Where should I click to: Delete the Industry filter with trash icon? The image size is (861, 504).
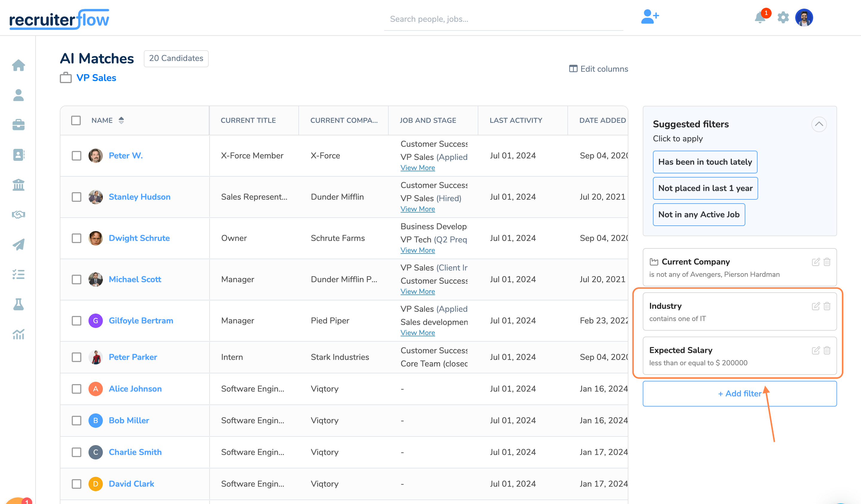(827, 306)
